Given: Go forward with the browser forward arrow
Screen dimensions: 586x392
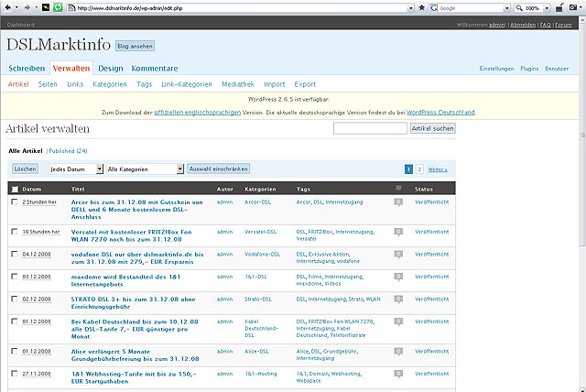Looking at the screenshot, I should (27, 7).
